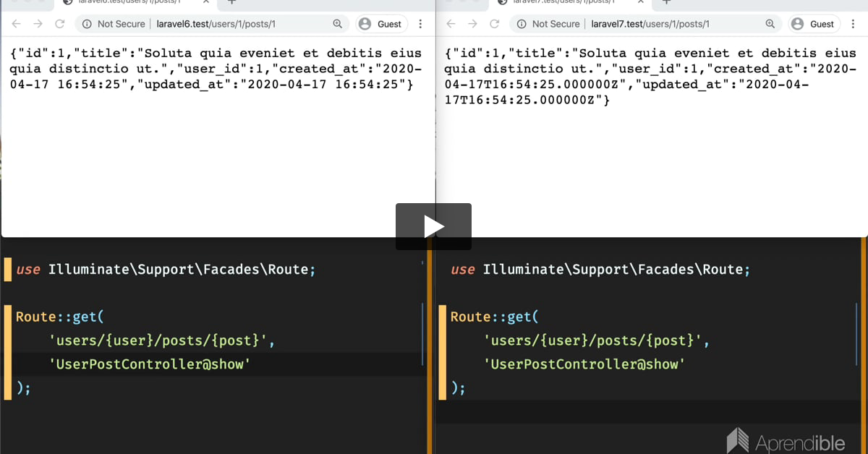Open the Guest profile button in laravel7 window
The width and height of the screenshot is (868, 454).
814,24
